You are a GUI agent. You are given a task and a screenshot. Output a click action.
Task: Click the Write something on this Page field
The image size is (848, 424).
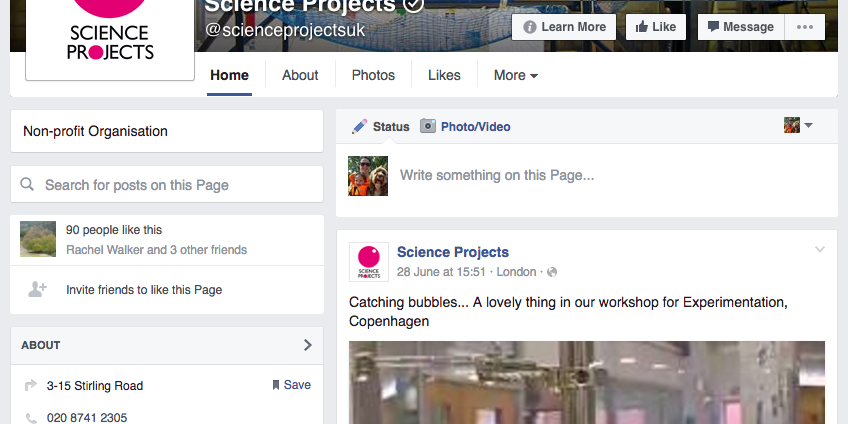coord(600,175)
